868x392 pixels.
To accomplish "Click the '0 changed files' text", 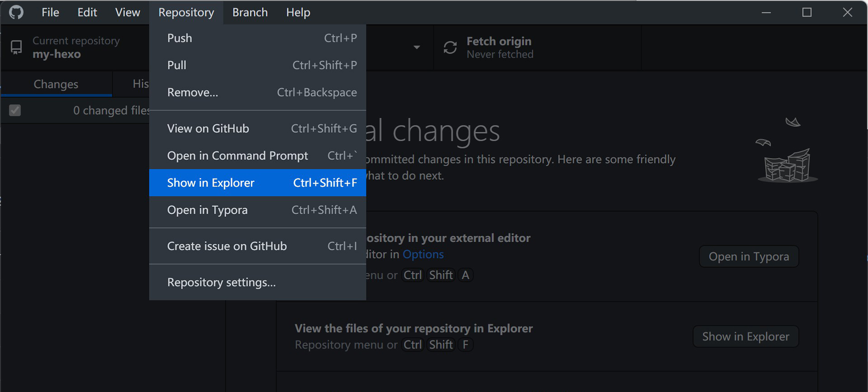I will 111,110.
